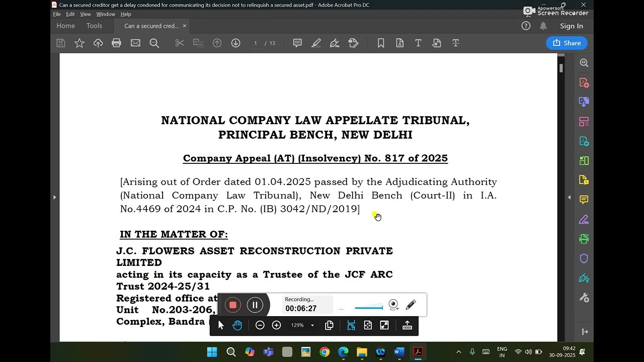Zoom in with the plus button
This screenshot has width=644, height=362.
pos(276,325)
